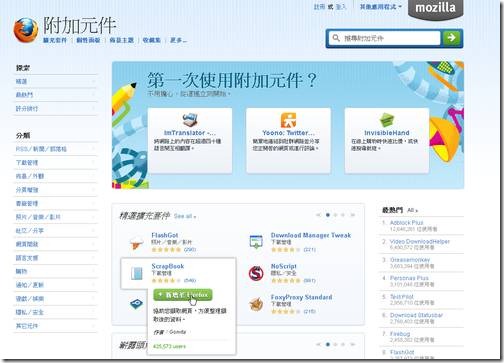Viewport: 504px width, 363px height.
Task: Click the FlashGot add-on icon in featured list
Action: (x=137, y=243)
